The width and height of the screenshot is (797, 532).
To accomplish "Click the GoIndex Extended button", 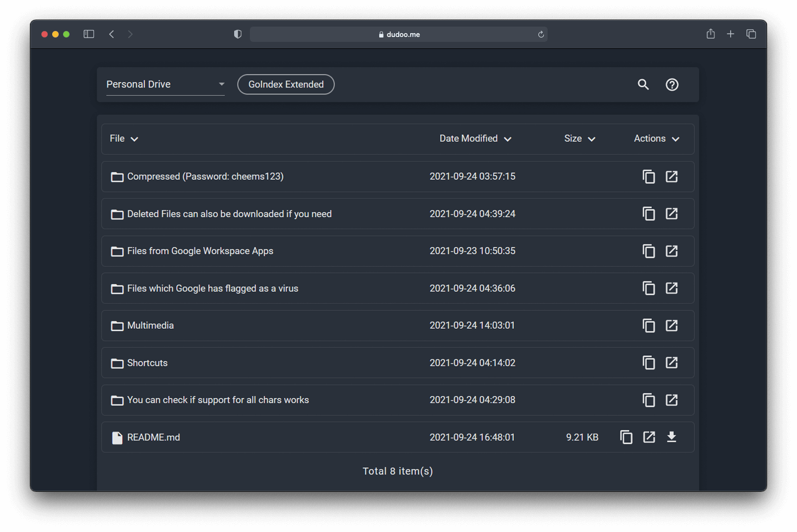I will 286,85.
